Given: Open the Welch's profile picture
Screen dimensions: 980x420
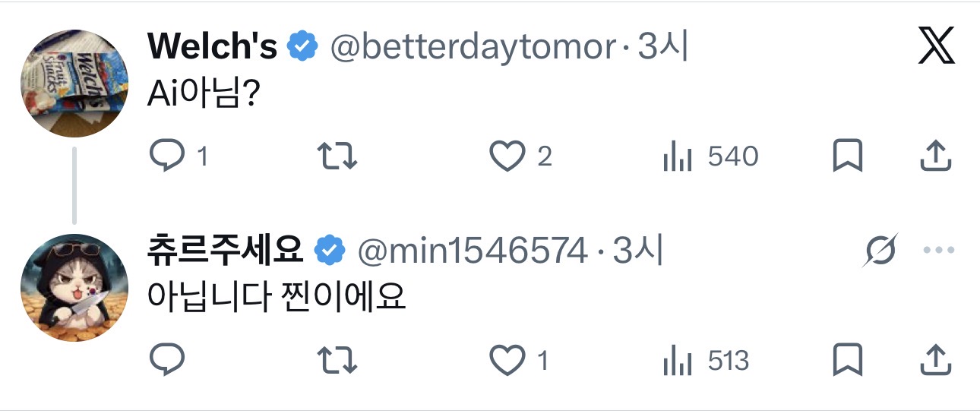Looking at the screenshot, I should coord(74,83).
